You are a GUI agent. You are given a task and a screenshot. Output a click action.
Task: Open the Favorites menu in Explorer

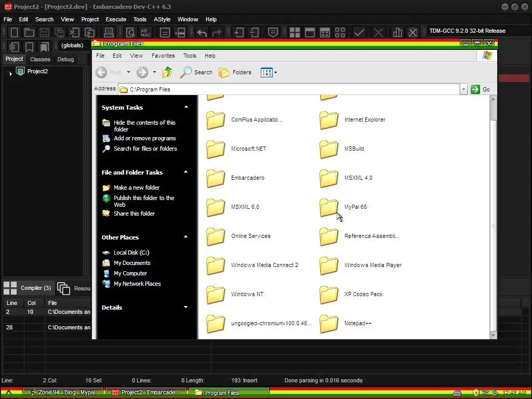[163, 56]
